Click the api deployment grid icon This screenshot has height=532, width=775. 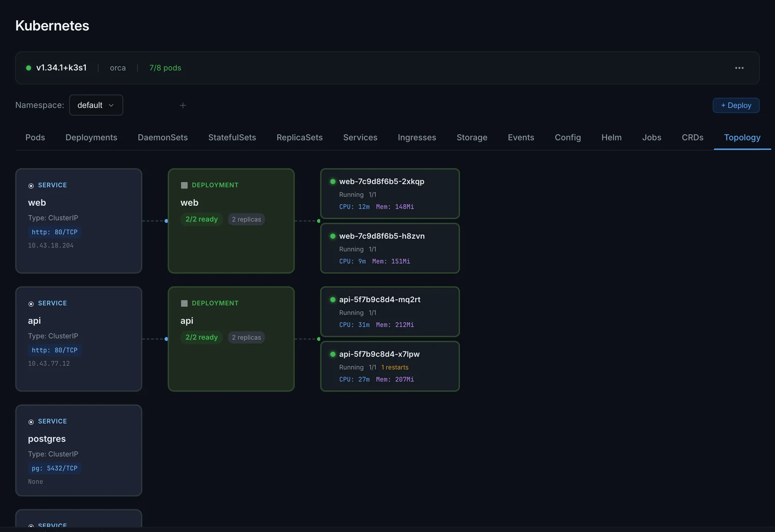click(184, 304)
